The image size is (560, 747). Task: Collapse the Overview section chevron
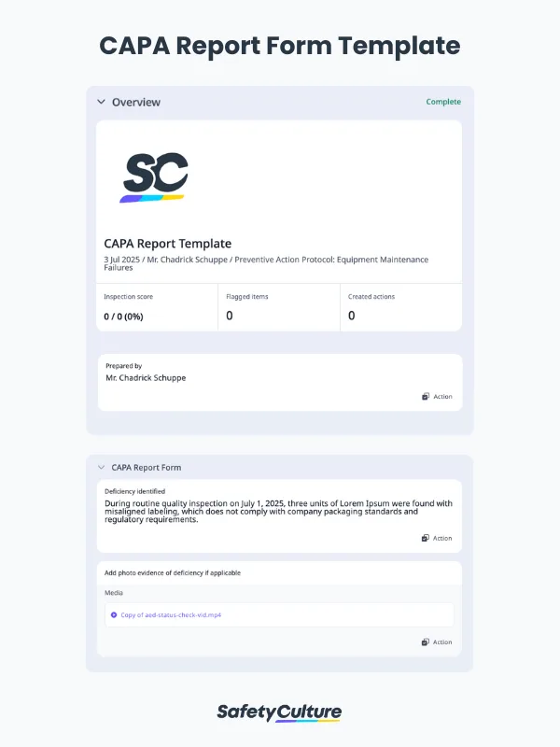(x=101, y=102)
